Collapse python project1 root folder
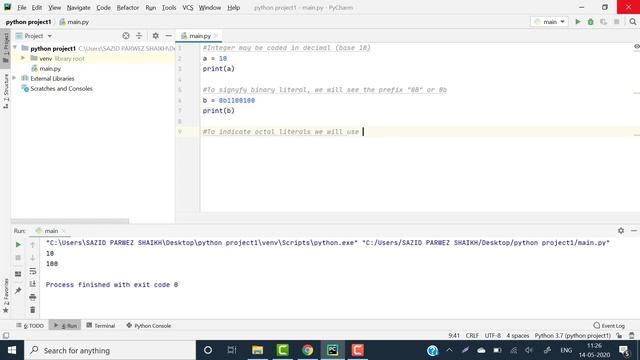The width and height of the screenshot is (640, 360). pyautogui.click(x=15, y=48)
